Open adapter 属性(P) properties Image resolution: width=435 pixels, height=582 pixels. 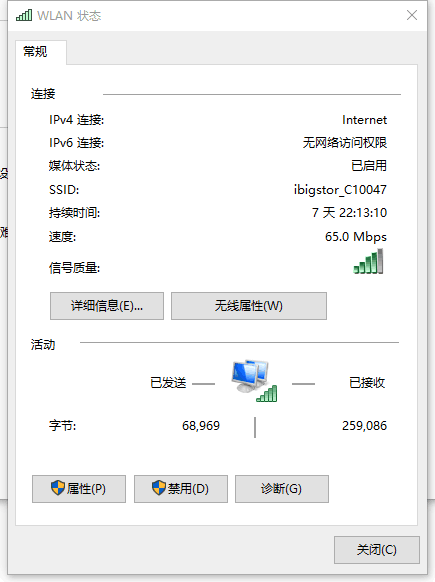pos(79,489)
